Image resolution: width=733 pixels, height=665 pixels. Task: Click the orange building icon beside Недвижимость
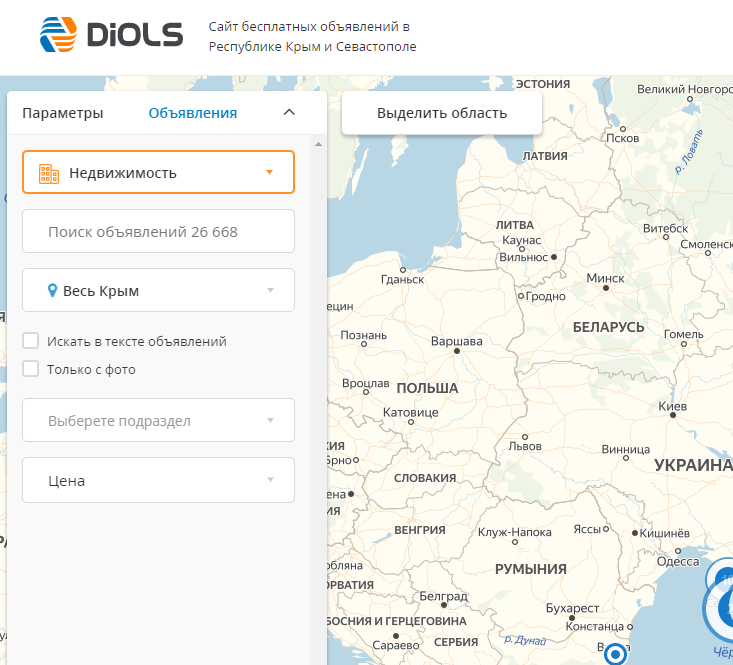click(x=49, y=173)
